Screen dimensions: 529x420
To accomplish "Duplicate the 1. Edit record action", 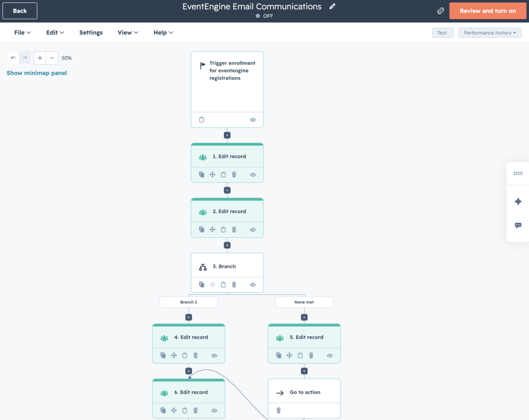I will click(x=202, y=175).
